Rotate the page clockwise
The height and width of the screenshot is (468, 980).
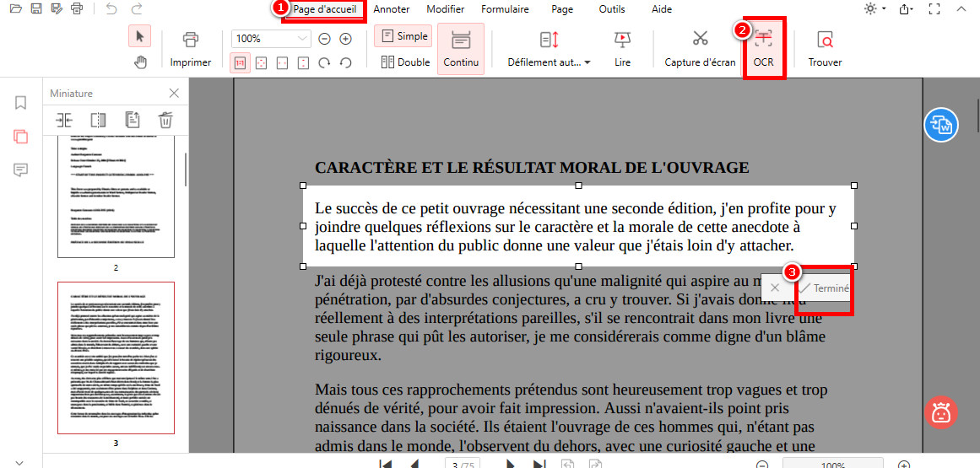(324, 63)
